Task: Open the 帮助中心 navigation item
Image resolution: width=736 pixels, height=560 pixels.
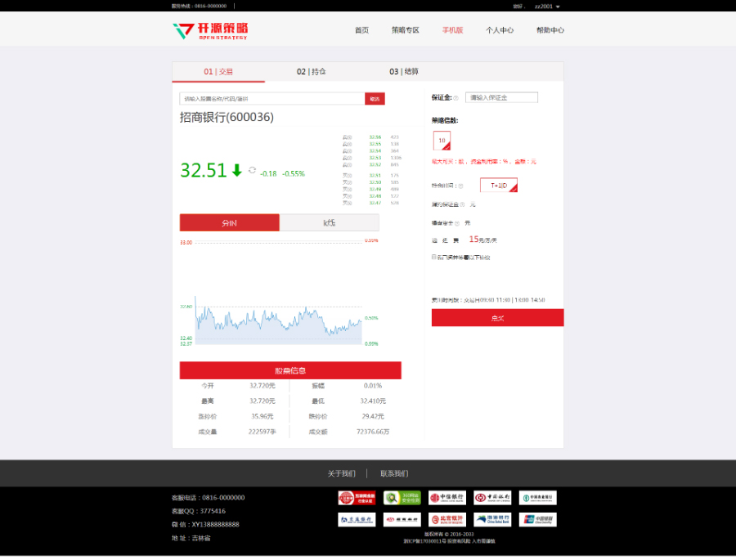Action: point(550,30)
